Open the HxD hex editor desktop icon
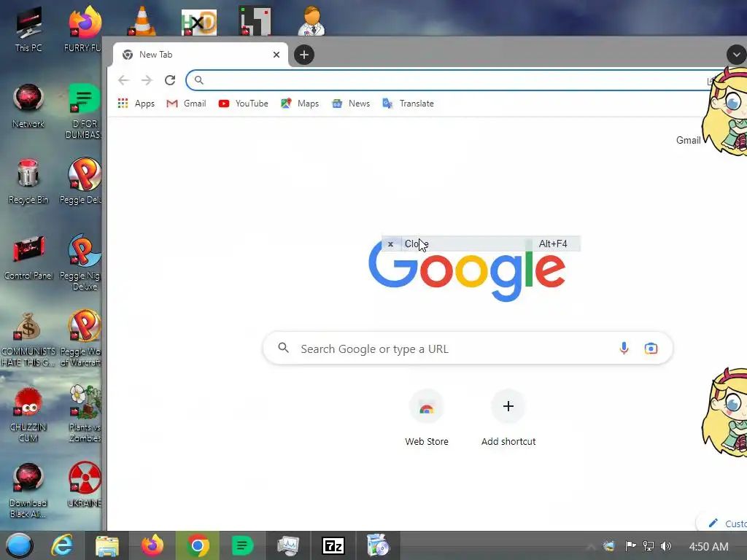Screen dimensions: 747x560 tap(199, 23)
